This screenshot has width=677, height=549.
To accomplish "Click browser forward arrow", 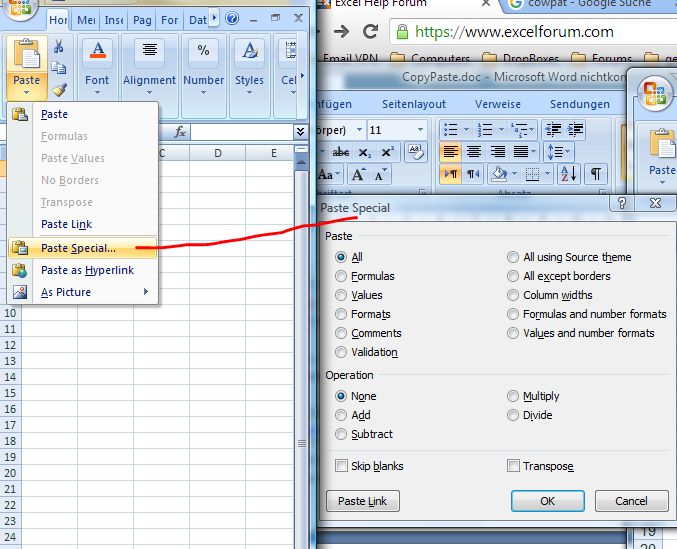I will point(342,32).
